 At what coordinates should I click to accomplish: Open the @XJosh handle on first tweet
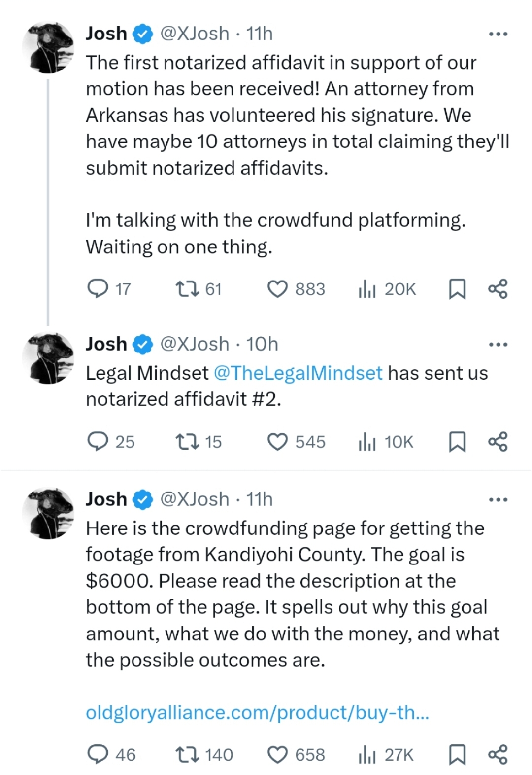click(x=195, y=34)
